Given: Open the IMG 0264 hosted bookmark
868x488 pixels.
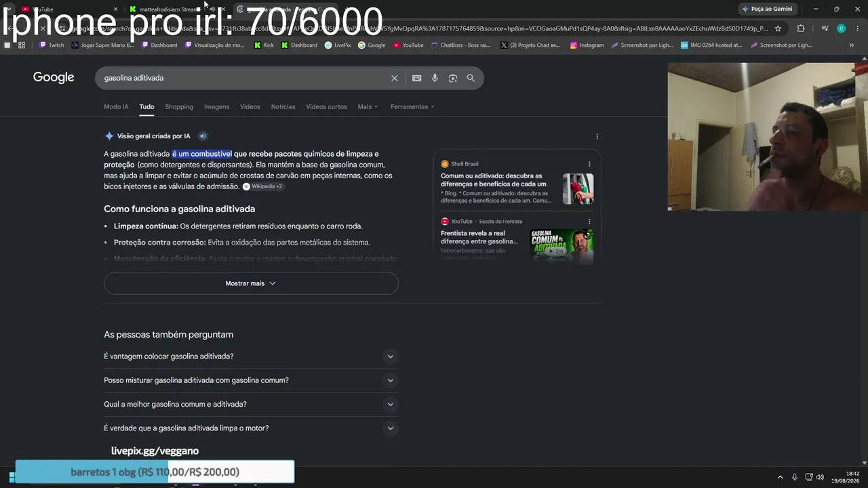Looking at the screenshot, I should point(711,45).
